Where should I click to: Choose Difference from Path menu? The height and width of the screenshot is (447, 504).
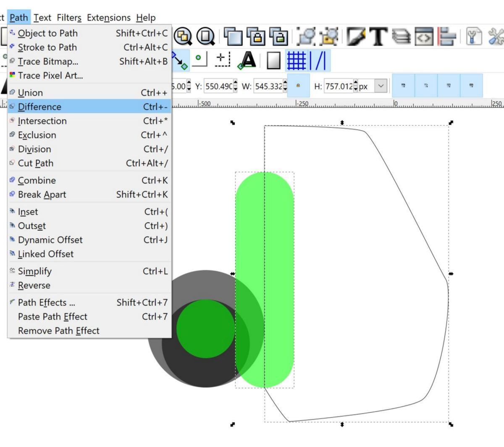89,107
